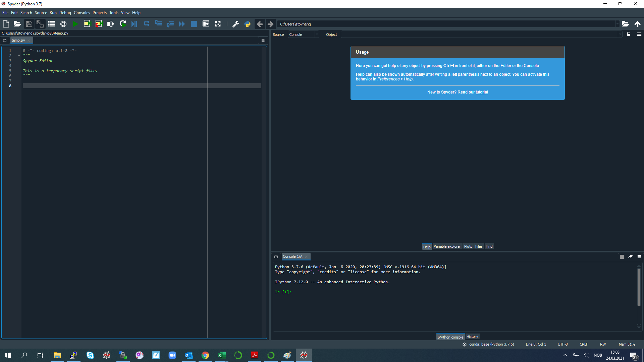Image resolution: width=644 pixels, height=362 pixels.
Task: Expand the Source Console dropdown
Action: (x=317, y=35)
